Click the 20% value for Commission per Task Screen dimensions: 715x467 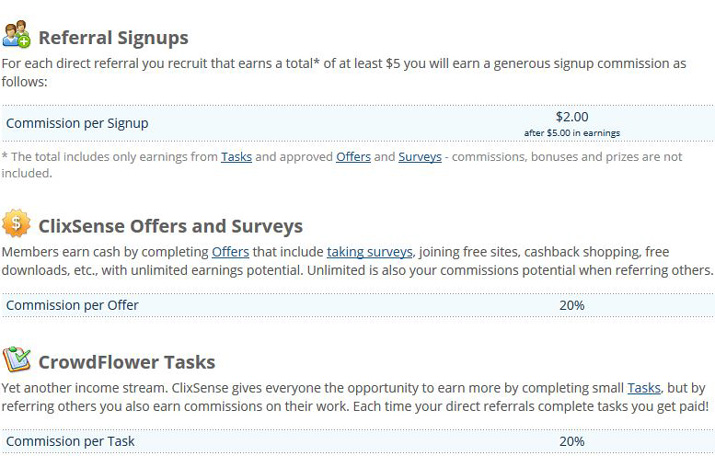[x=572, y=441]
